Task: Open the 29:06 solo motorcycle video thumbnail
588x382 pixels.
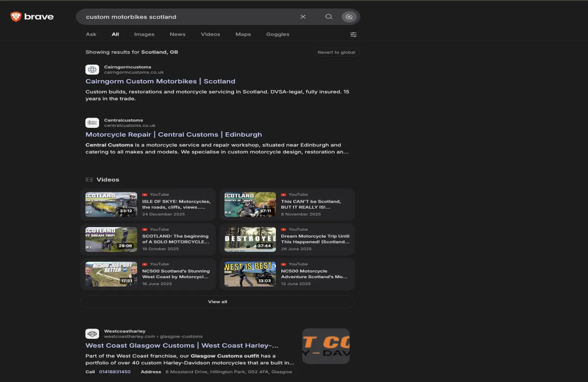Action: pos(111,239)
